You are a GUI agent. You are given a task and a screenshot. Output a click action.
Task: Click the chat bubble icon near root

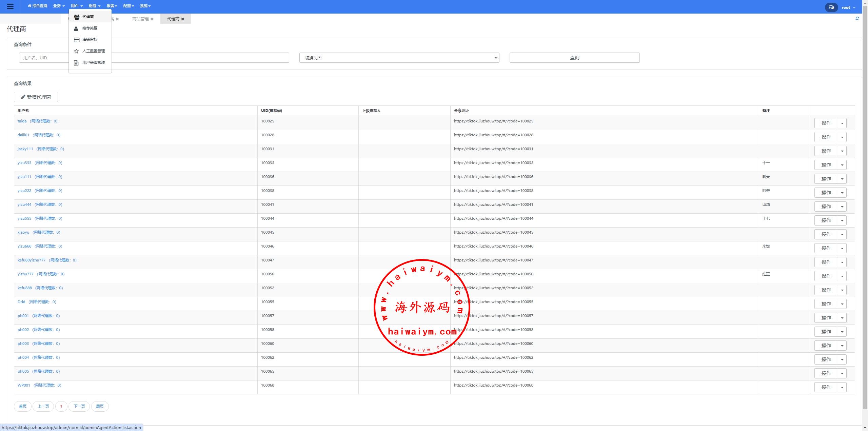click(831, 7)
